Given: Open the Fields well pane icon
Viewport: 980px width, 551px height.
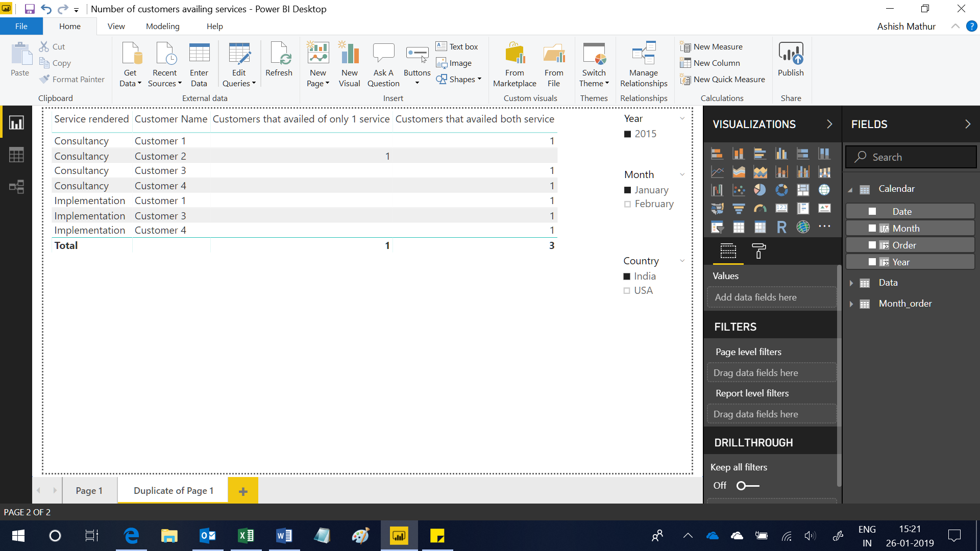Looking at the screenshot, I should pyautogui.click(x=728, y=251).
